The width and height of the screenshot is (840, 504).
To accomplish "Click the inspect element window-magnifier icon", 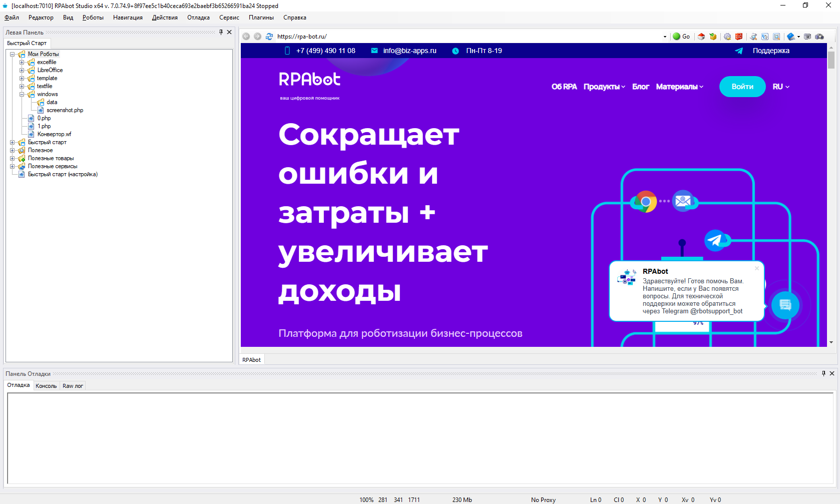I will (776, 37).
